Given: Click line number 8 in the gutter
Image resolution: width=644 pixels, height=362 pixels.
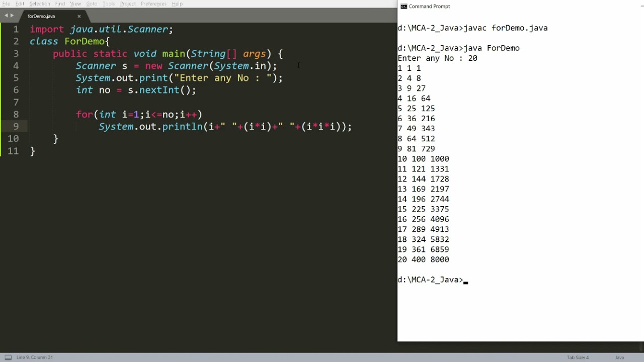Looking at the screenshot, I should click(16, 114).
